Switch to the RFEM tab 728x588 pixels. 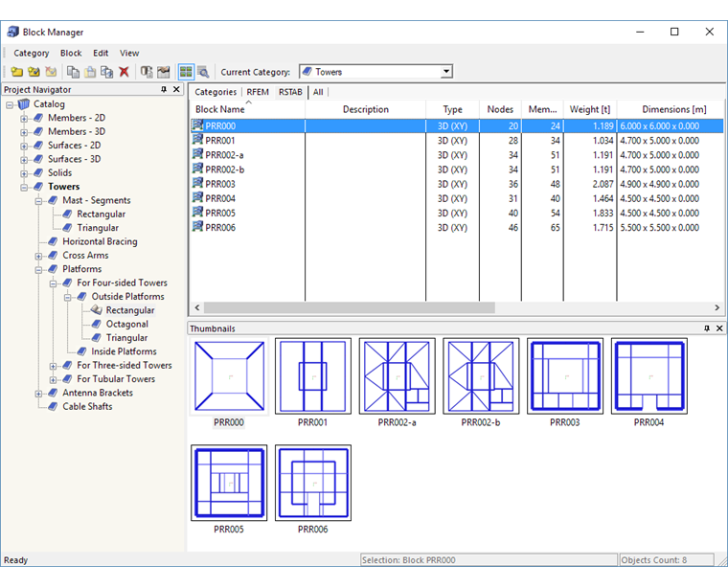point(258,92)
